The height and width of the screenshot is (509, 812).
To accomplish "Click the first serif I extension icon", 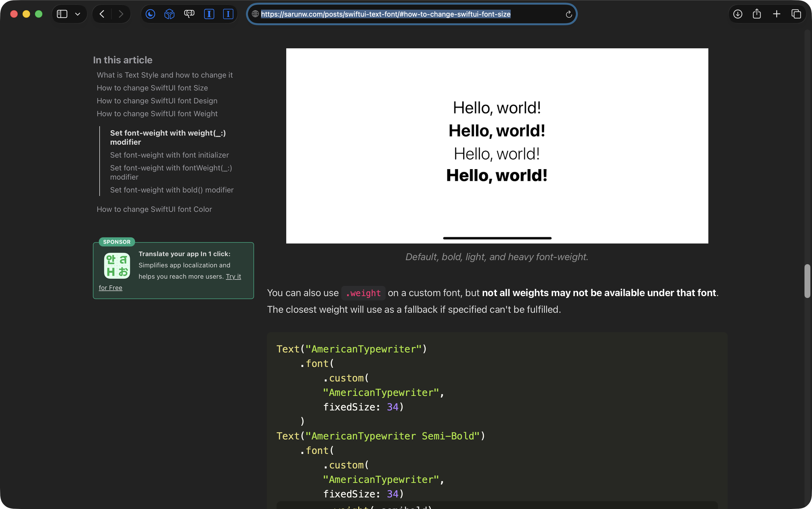I will pyautogui.click(x=209, y=14).
